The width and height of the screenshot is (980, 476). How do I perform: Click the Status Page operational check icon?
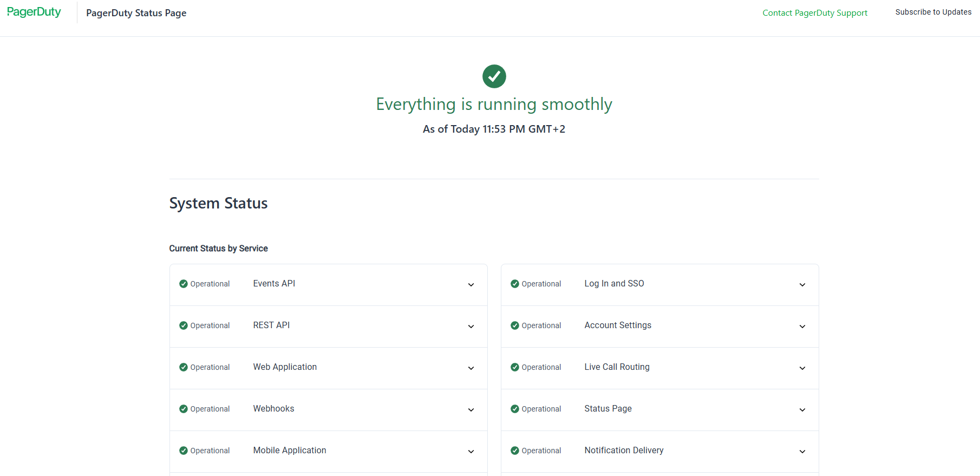click(515, 409)
